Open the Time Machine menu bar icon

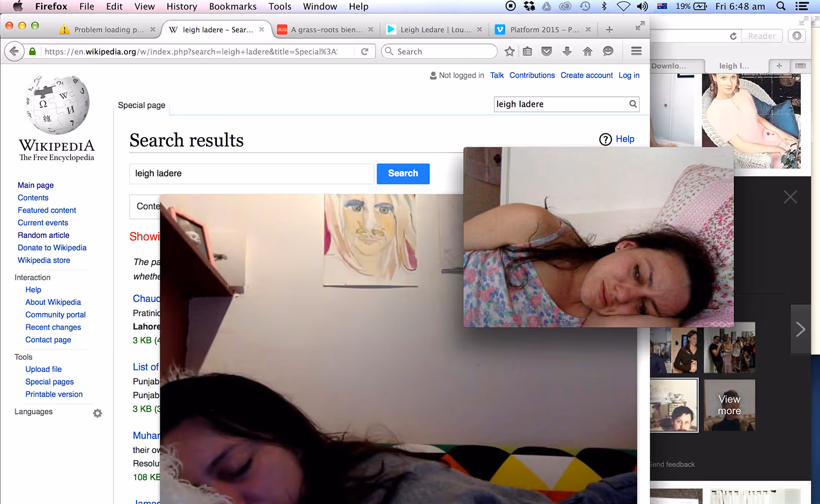[585, 7]
